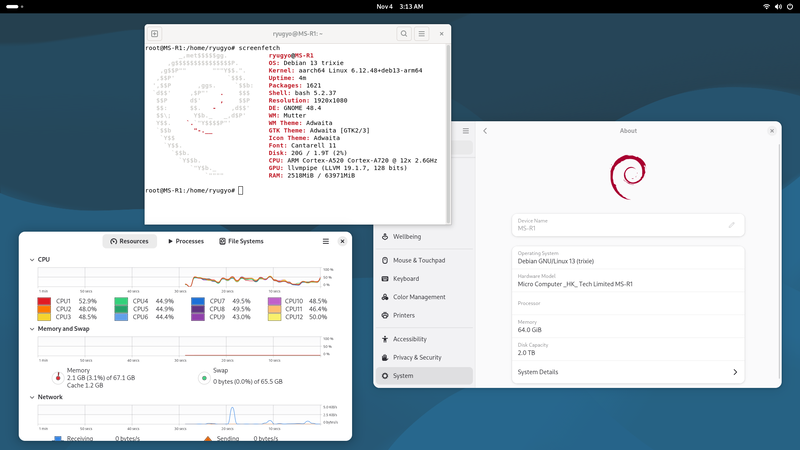Change the CPU12 pale yellow swatch
The image size is (800, 450).
click(274, 317)
